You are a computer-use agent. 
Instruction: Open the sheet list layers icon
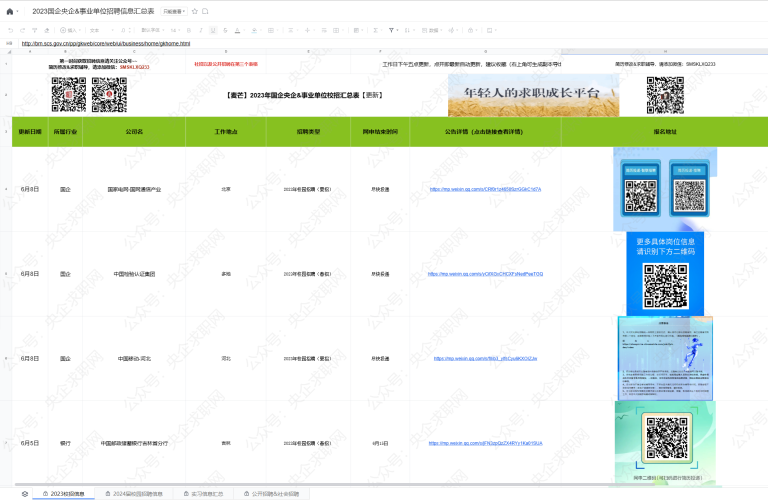(24, 493)
